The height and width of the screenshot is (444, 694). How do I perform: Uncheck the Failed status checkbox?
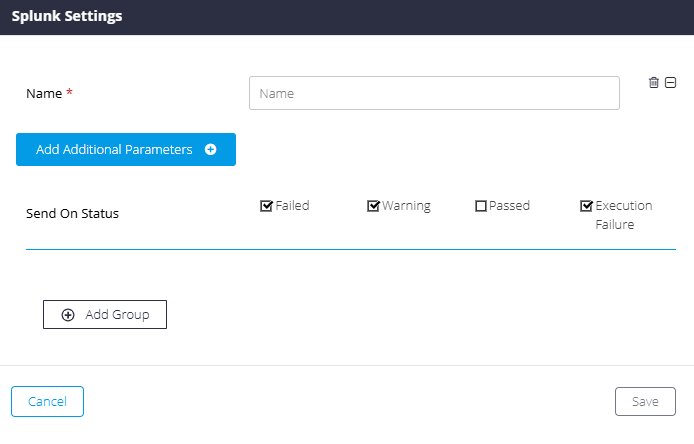point(266,206)
